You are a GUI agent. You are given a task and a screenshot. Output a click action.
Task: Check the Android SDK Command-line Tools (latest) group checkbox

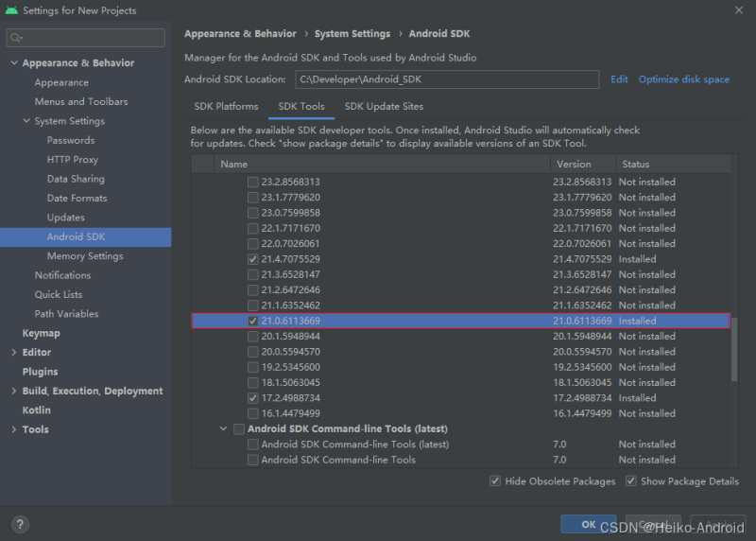pos(239,429)
